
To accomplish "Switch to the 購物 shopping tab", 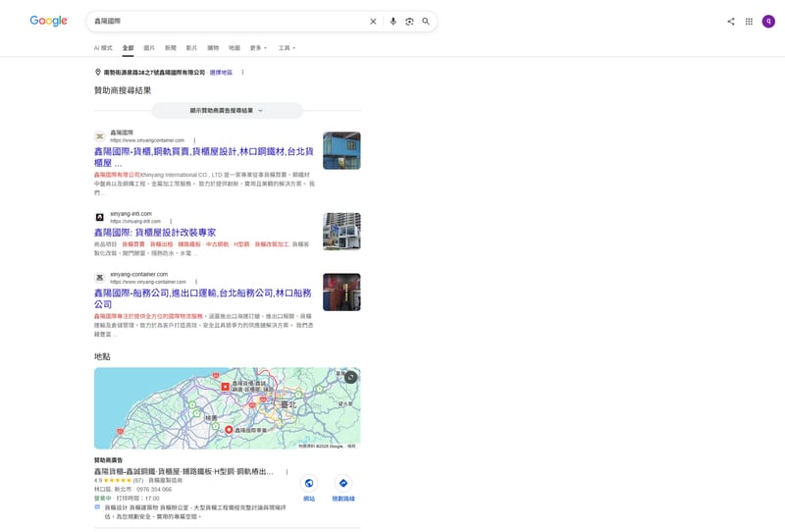I will point(213,48).
